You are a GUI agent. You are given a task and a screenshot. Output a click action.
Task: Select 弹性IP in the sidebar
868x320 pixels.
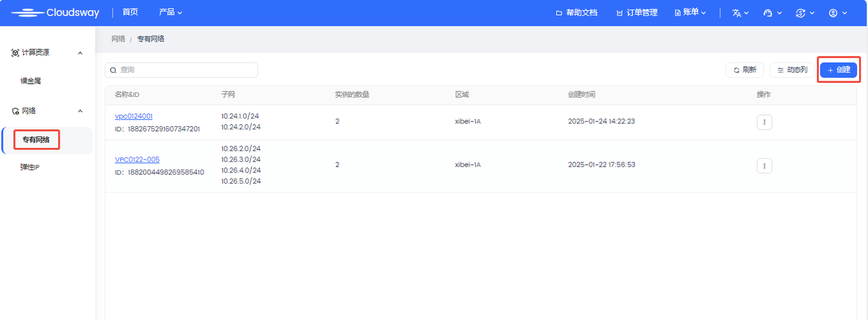click(31, 167)
